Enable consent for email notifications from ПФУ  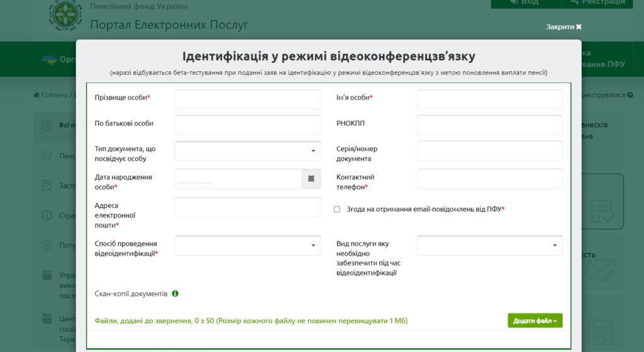(337, 209)
